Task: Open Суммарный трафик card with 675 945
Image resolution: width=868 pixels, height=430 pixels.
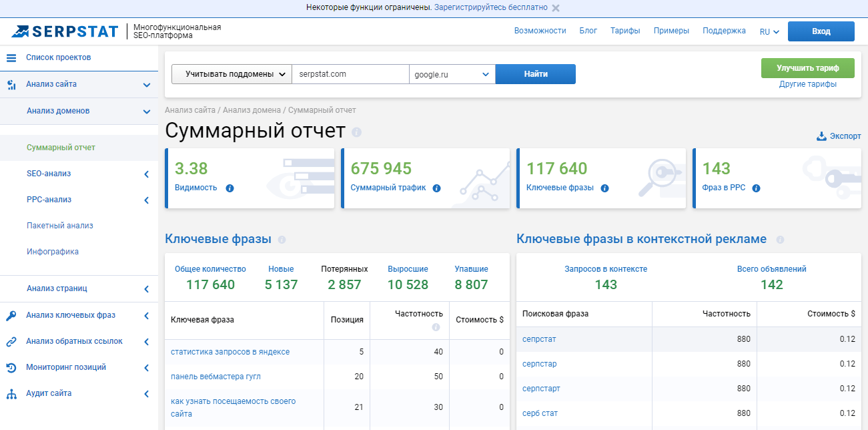Action: click(x=425, y=178)
